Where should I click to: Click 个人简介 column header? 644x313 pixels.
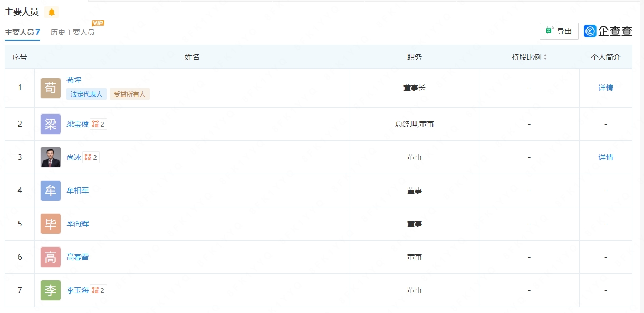(605, 57)
